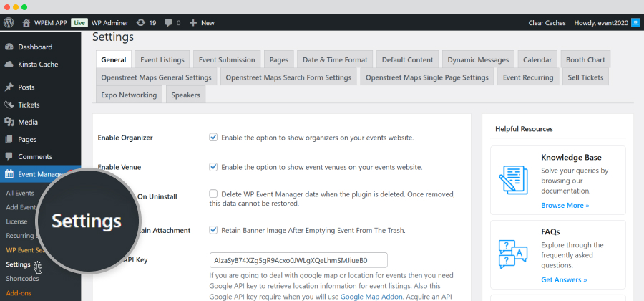Click the plus New icon
The height and width of the screenshot is (301, 644).
(193, 23)
